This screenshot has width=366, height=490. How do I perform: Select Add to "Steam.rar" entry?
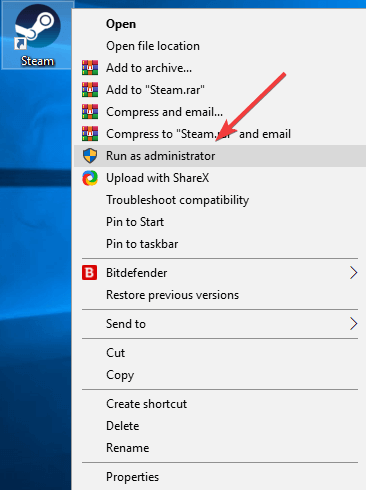220,90
